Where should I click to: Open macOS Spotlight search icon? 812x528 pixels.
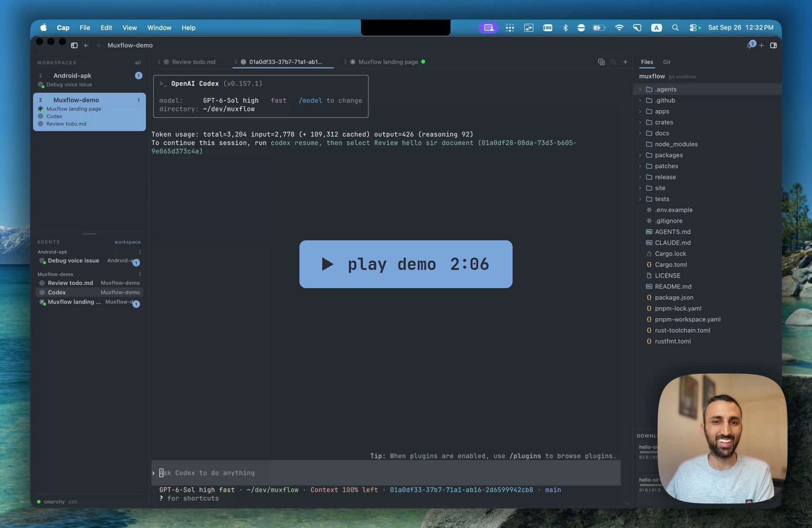675,27
